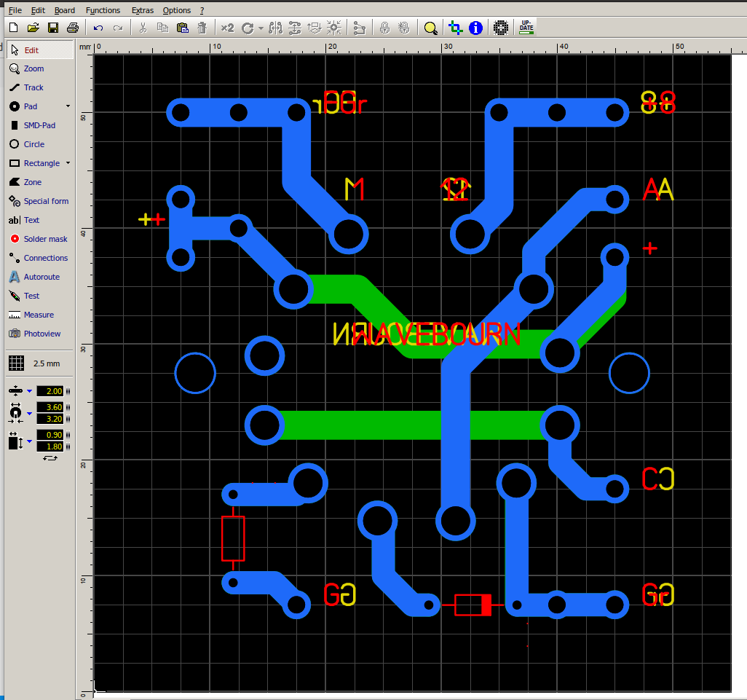Open track width presets blue arrow
747x700 pixels.
pos(30,391)
